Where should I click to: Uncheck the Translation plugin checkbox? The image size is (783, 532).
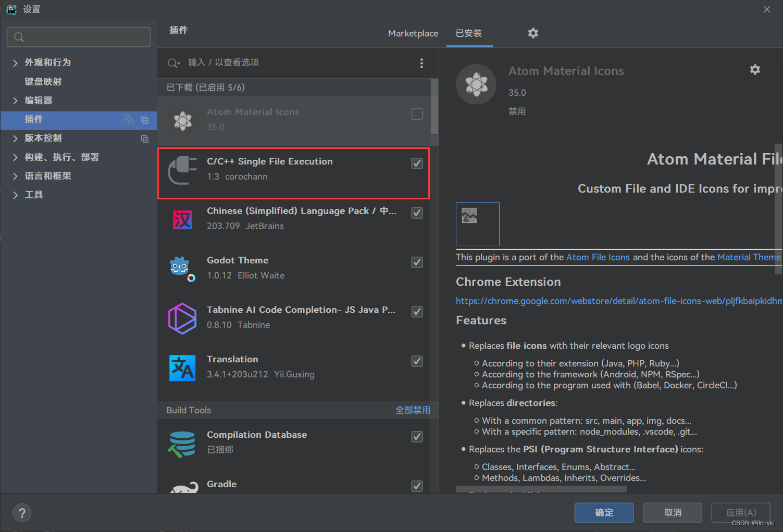417,361
